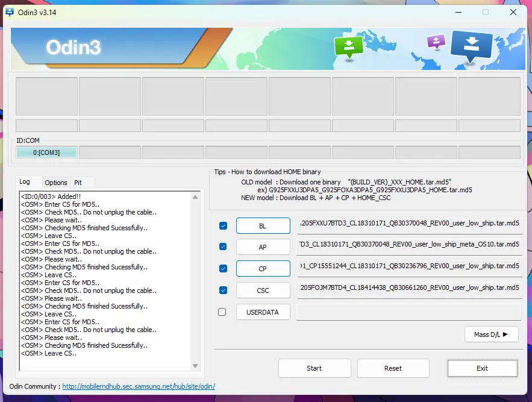Click the 0:[COM3] port indicator

coord(46,152)
